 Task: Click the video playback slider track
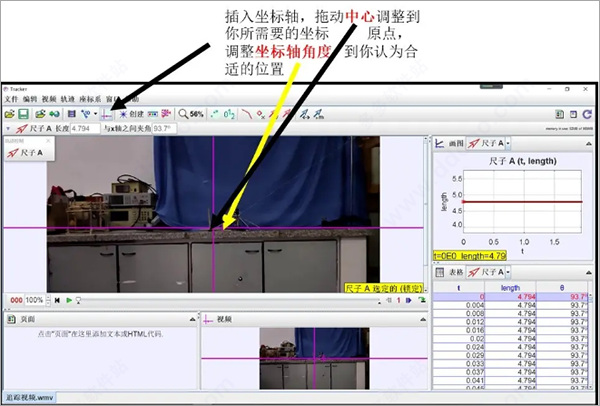(228, 301)
